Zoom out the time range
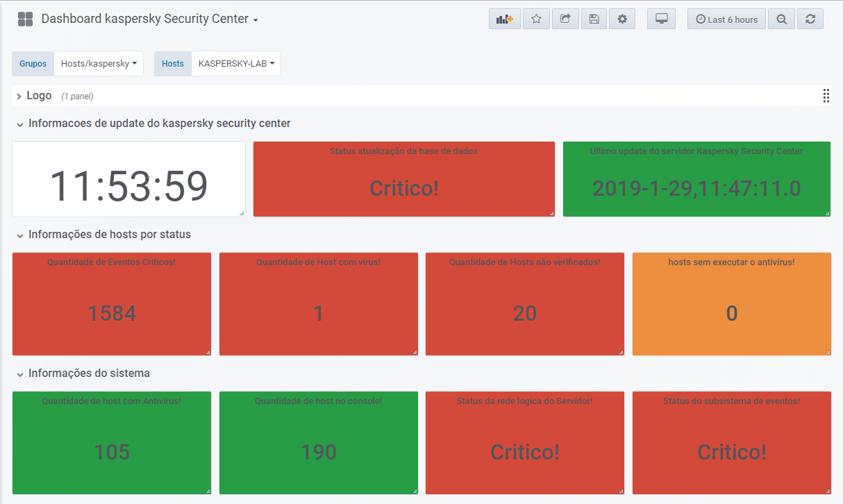The width and height of the screenshot is (843, 504). (782, 19)
